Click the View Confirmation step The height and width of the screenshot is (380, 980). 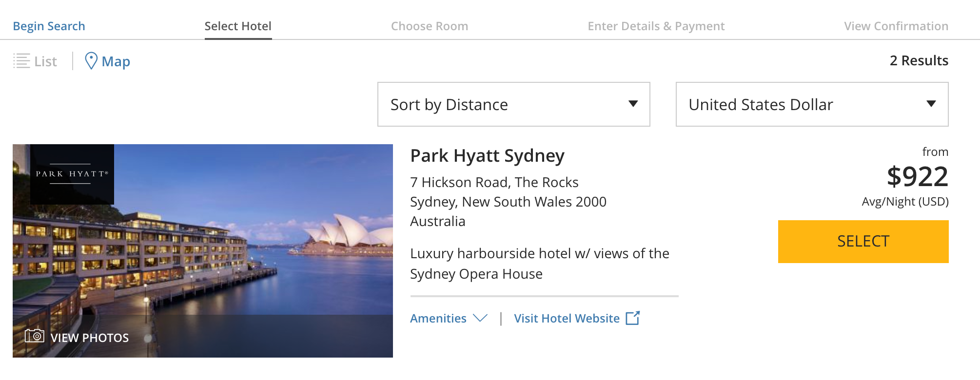point(896,26)
